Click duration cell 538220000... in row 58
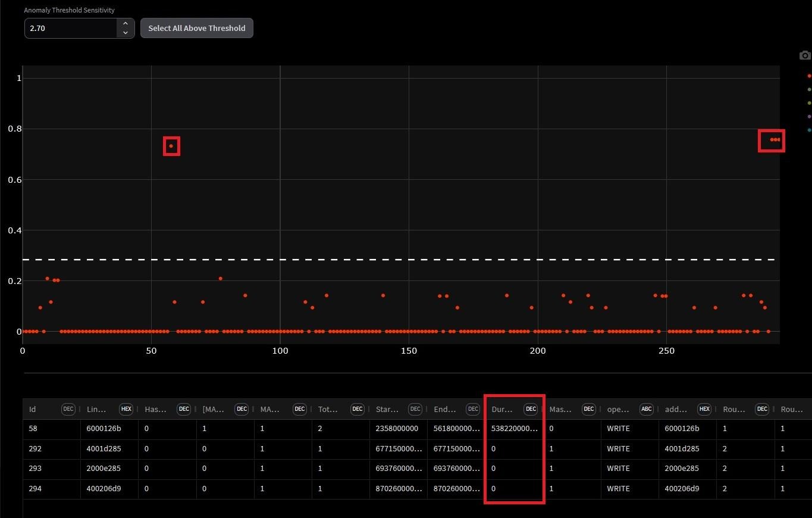812x518 pixels. 514,429
